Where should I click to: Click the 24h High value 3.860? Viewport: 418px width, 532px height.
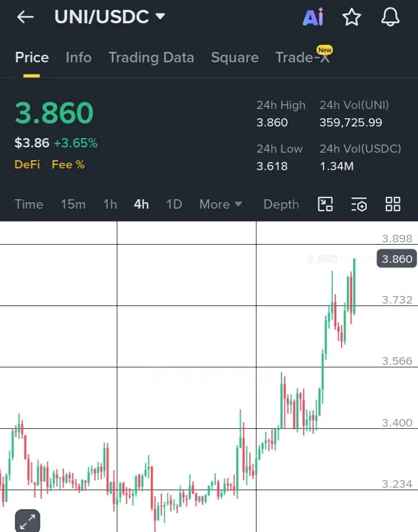(x=272, y=122)
